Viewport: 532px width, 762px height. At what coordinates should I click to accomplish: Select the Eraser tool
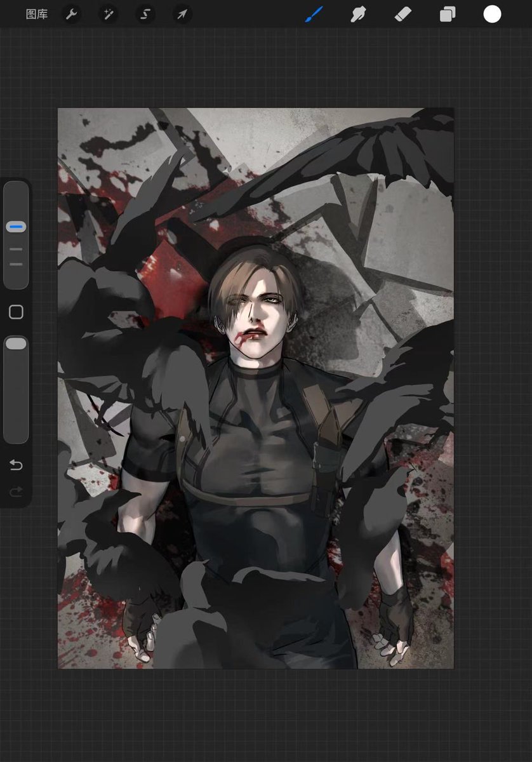click(x=403, y=14)
